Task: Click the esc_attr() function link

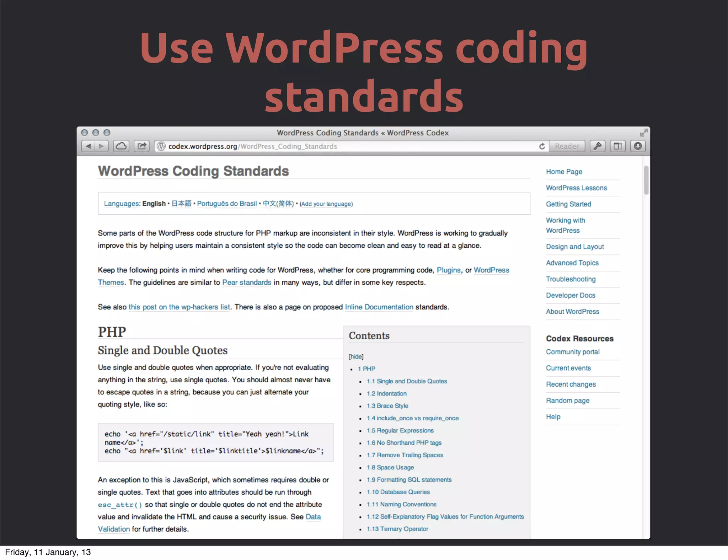Action: coord(120,505)
